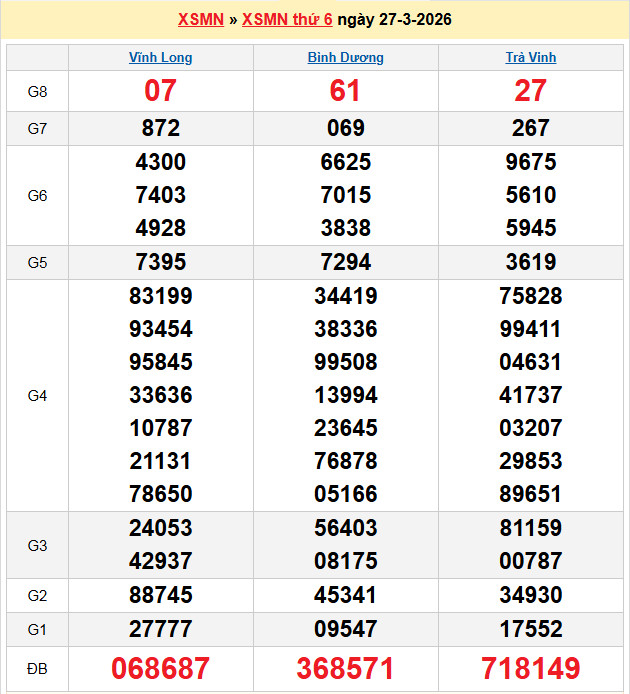Click the G2 result 34930

(530, 596)
